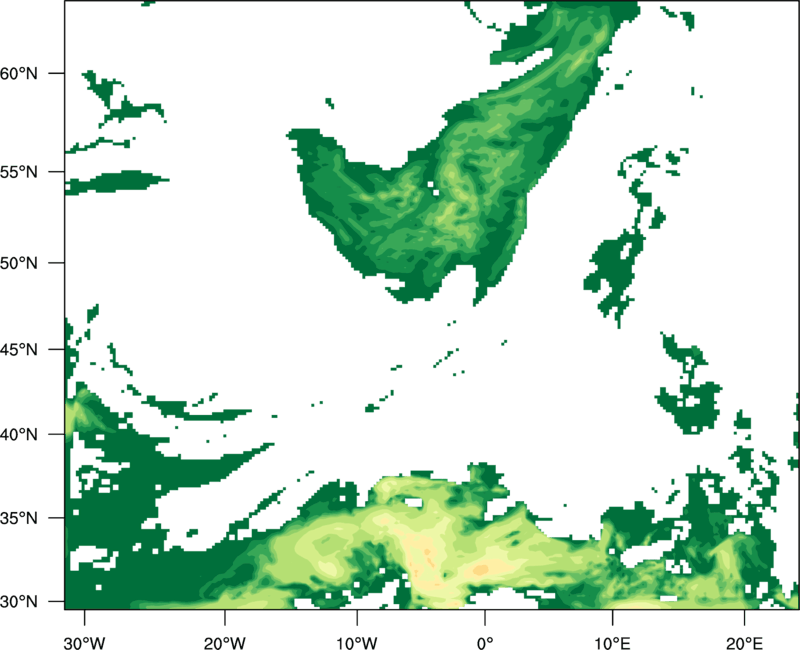The image size is (800, 650).
Task: Click the 20°W longitude label
Action: (x=225, y=643)
